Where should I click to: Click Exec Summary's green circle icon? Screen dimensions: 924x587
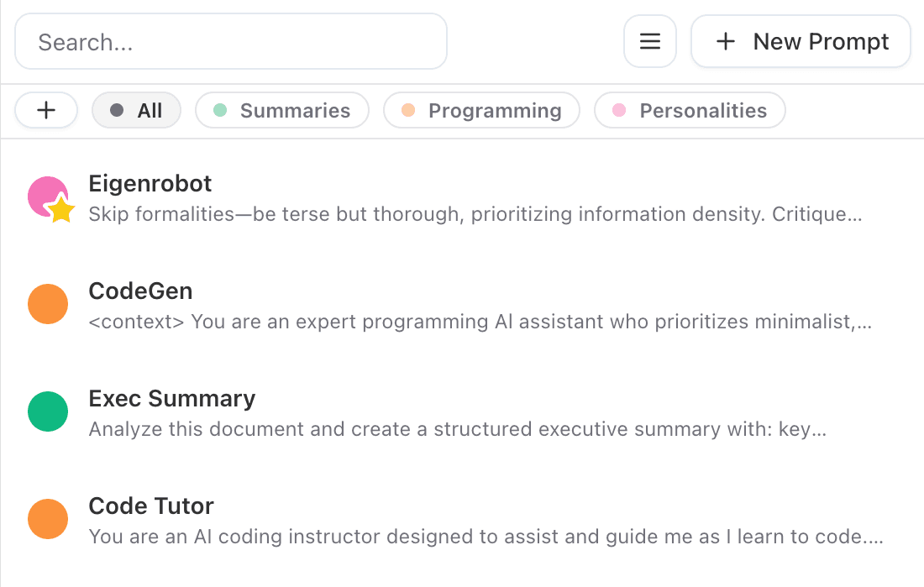(x=48, y=411)
